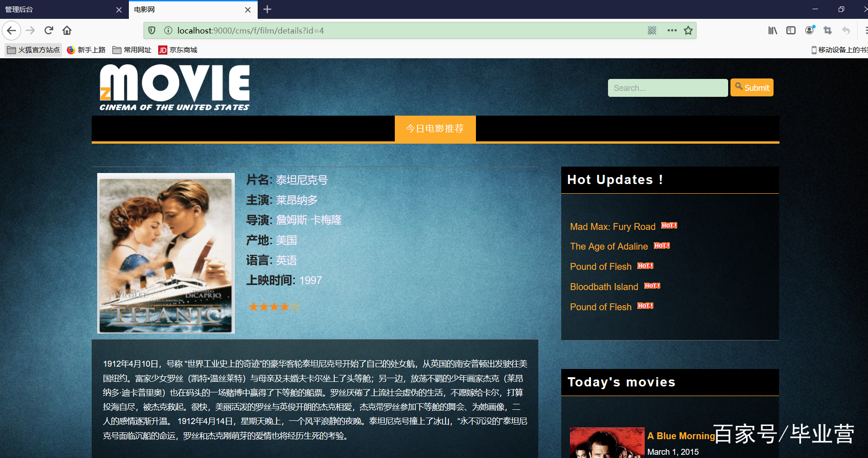Image resolution: width=868 pixels, height=458 pixels.
Task: Switch to the 管理后台 tab
Action: click(x=64, y=10)
